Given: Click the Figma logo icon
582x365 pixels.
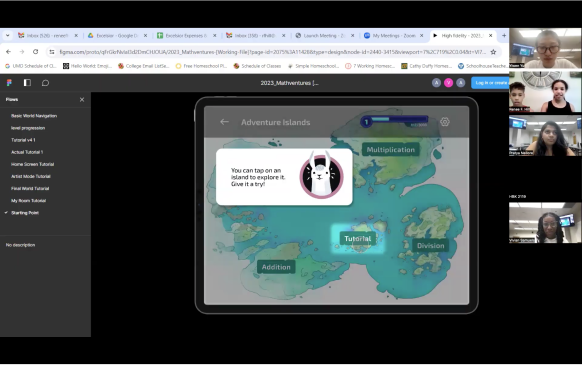Looking at the screenshot, I should coord(9,83).
